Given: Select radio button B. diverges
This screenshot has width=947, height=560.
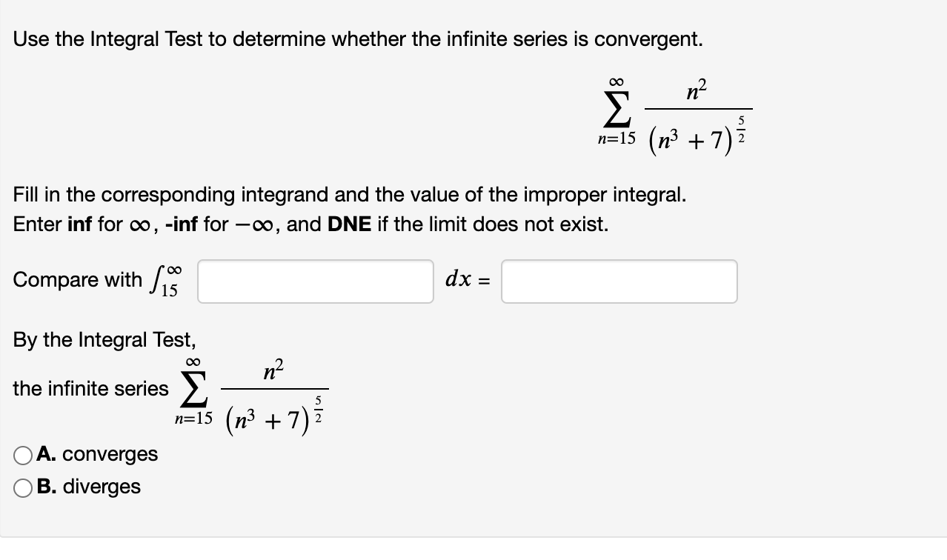Looking at the screenshot, I should tap(24, 487).
